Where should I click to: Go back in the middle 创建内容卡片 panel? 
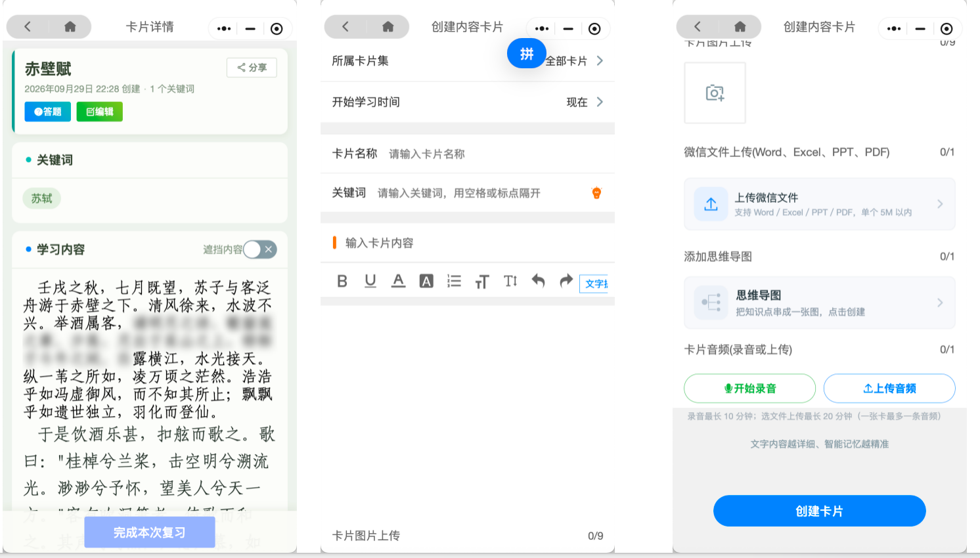point(345,27)
